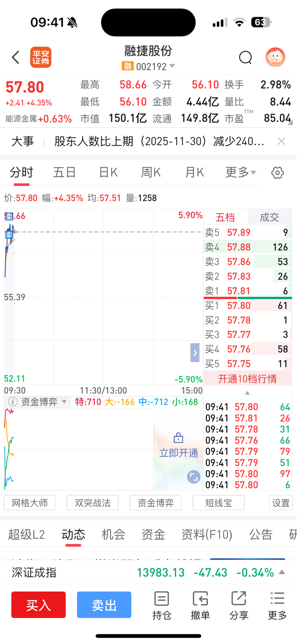Image resolution: width=297 pixels, height=644 pixels.
Task: Select 买3 price 57.77 row
Action: 248,335
